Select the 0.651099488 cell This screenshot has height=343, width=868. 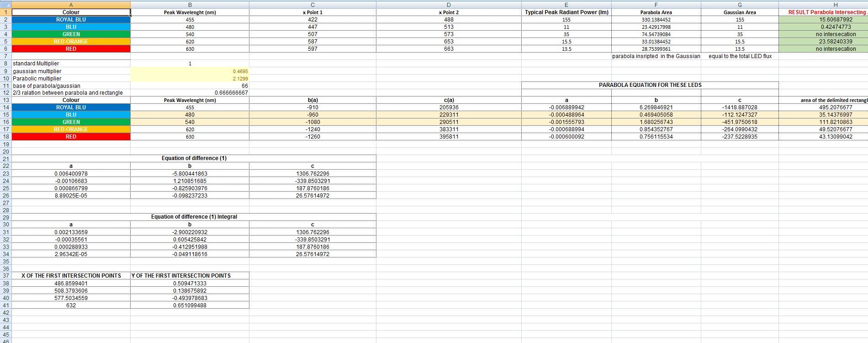pyautogui.click(x=190, y=305)
